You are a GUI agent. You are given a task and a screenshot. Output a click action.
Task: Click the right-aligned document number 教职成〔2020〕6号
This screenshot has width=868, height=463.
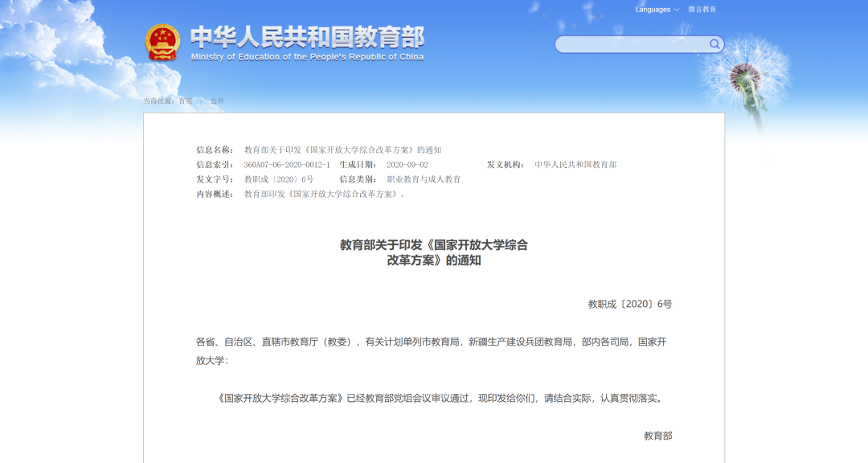tap(629, 304)
